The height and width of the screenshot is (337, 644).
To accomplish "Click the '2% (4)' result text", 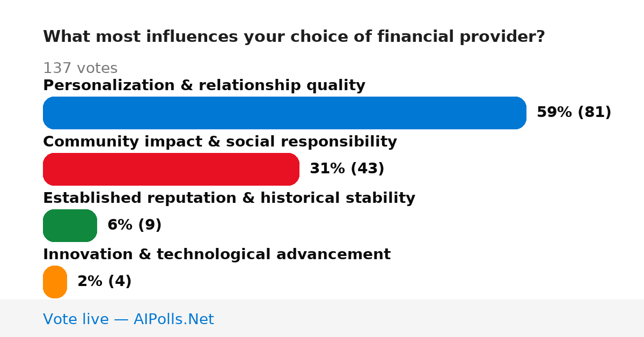I will coord(105,281).
